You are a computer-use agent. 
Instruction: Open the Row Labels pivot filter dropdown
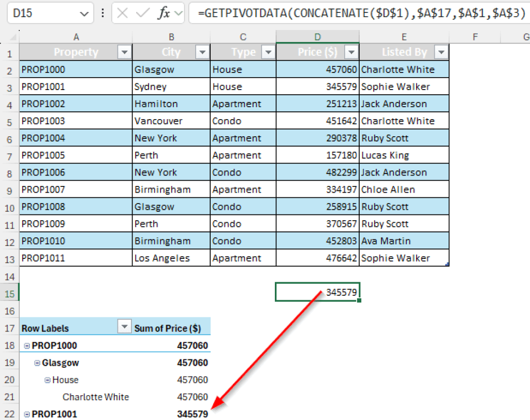(124, 328)
